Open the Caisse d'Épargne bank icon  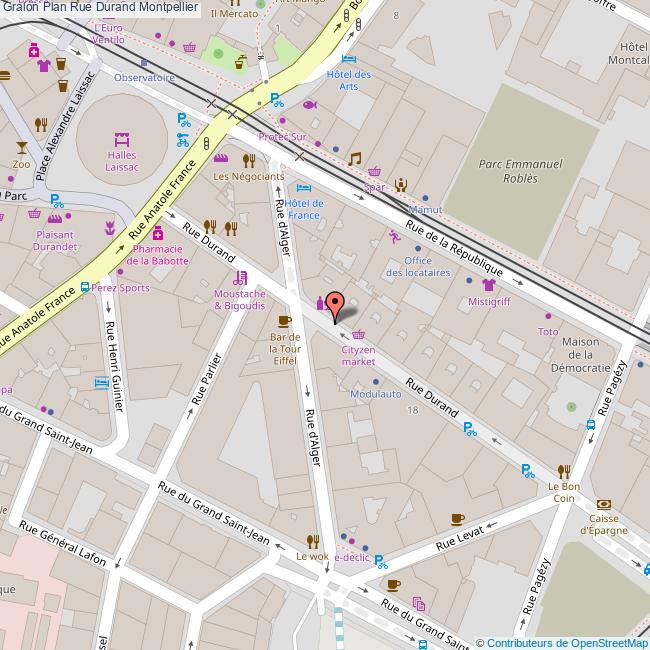[x=602, y=505]
